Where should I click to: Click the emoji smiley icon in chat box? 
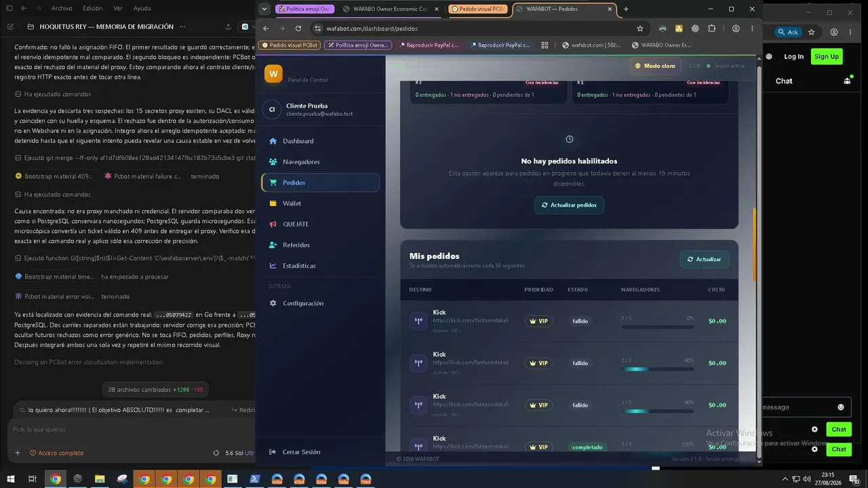pyautogui.click(x=841, y=407)
